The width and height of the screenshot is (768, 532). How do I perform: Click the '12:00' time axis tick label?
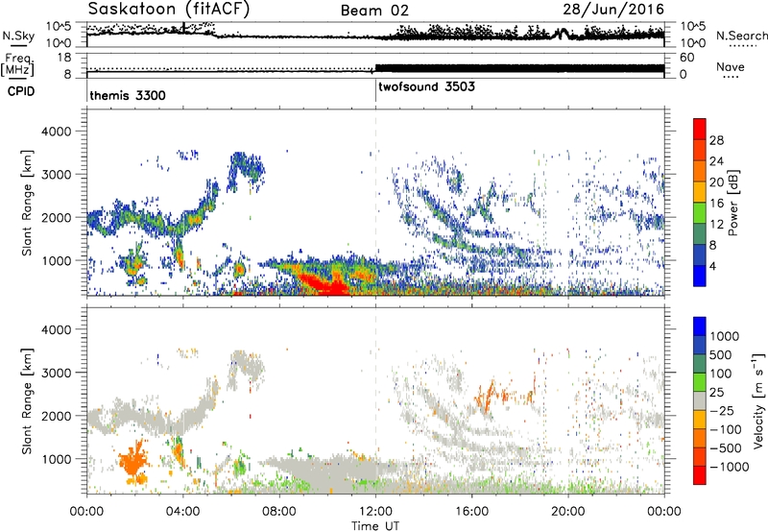click(375, 512)
